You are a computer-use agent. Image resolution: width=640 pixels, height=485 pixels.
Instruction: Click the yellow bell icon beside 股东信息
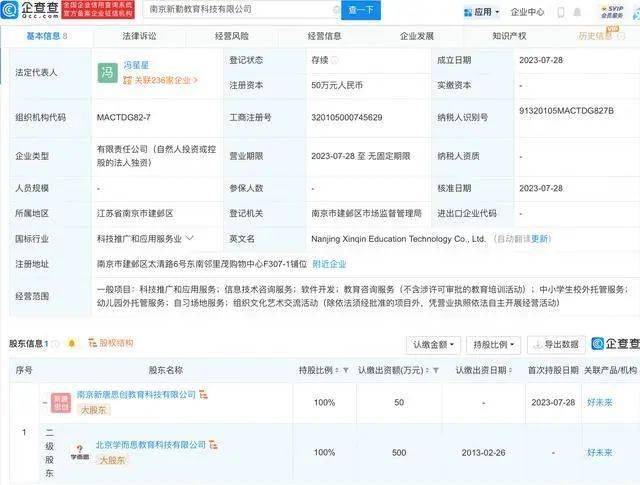(72, 343)
